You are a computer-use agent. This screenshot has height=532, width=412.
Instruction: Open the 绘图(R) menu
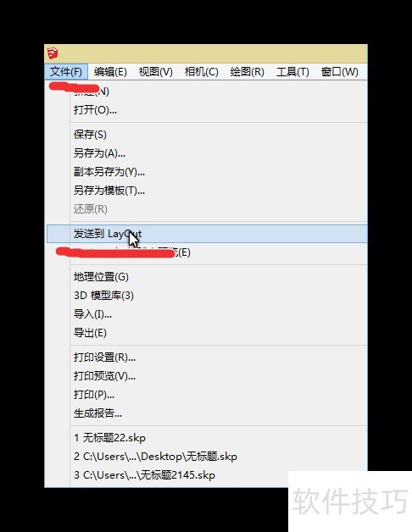coord(247,72)
